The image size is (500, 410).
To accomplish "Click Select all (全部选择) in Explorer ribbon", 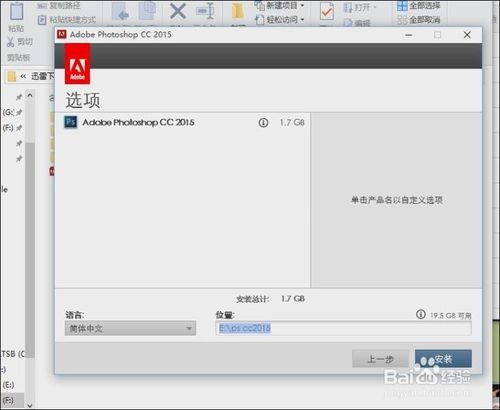I will pyautogui.click(x=419, y=5).
